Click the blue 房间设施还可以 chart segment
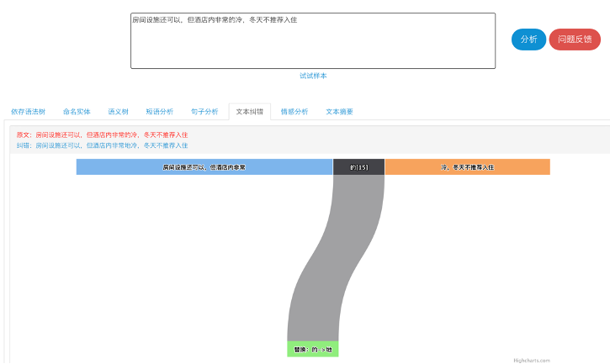 204,166
